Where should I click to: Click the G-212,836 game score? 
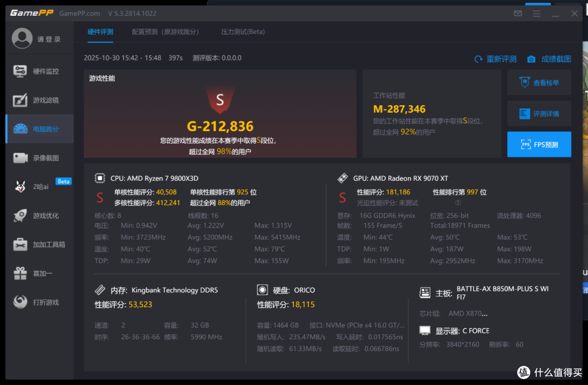pyautogui.click(x=220, y=126)
